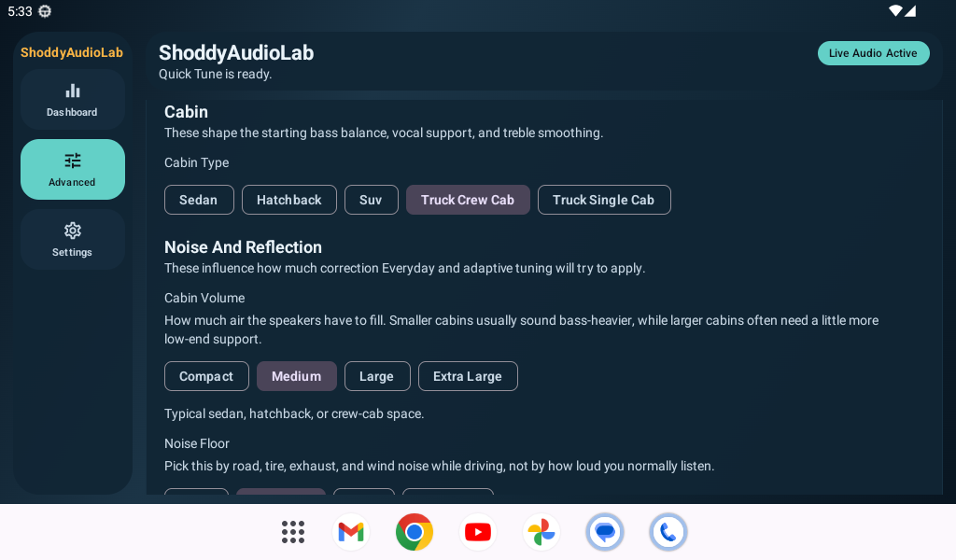
Task: Set cabin volume to Large
Action: (377, 376)
